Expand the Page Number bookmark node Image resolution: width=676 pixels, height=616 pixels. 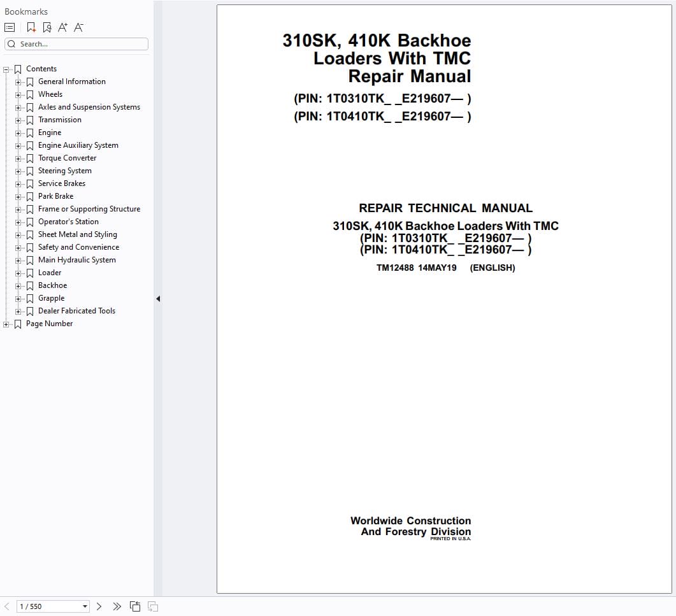coord(6,324)
